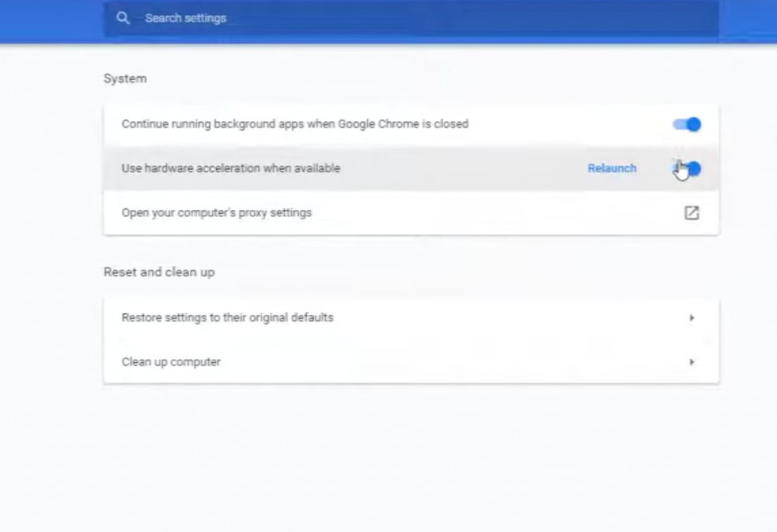The width and height of the screenshot is (777, 532).
Task: Toggle hardware acceleration switch
Action: pos(688,169)
